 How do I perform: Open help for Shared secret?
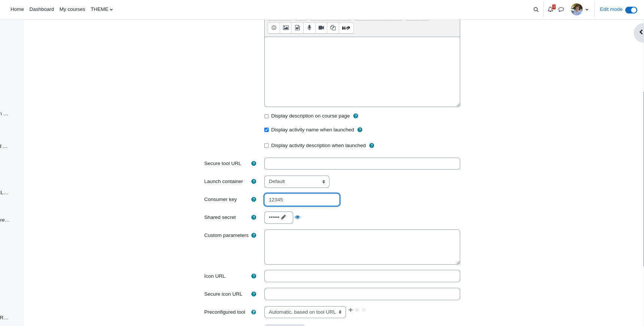(x=253, y=217)
